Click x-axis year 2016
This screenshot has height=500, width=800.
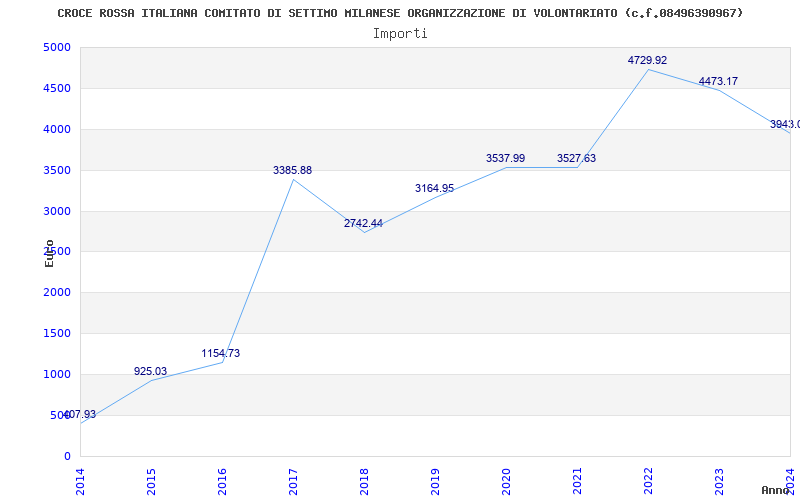[x=222, y=482]
